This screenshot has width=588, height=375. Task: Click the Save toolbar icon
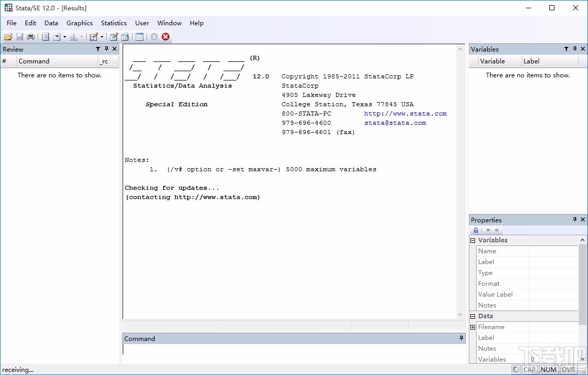click(x=20, y=37)
